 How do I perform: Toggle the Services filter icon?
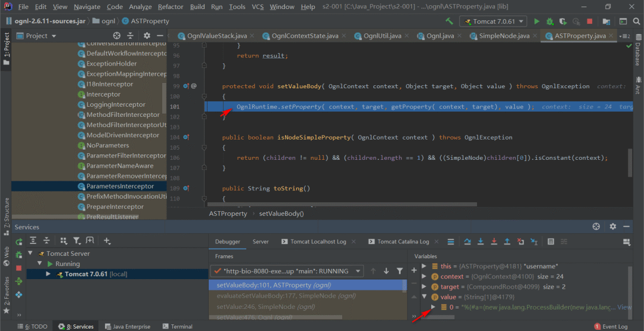point(76,241)
